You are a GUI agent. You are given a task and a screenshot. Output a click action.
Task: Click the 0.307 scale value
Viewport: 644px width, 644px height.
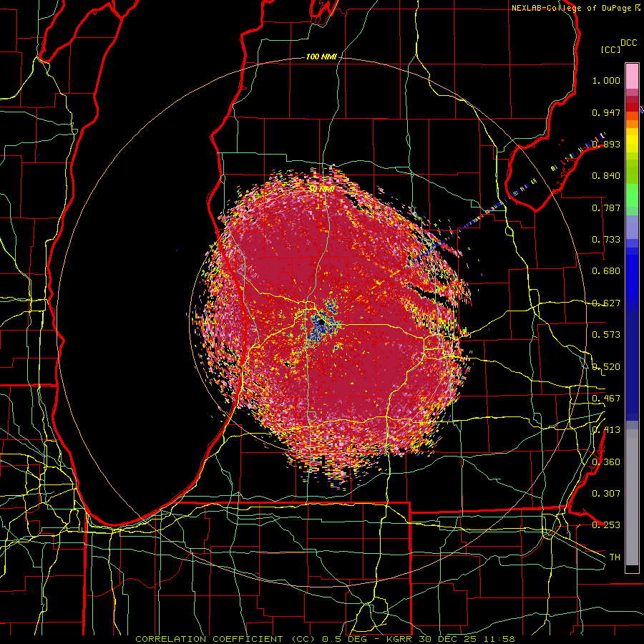606,493
